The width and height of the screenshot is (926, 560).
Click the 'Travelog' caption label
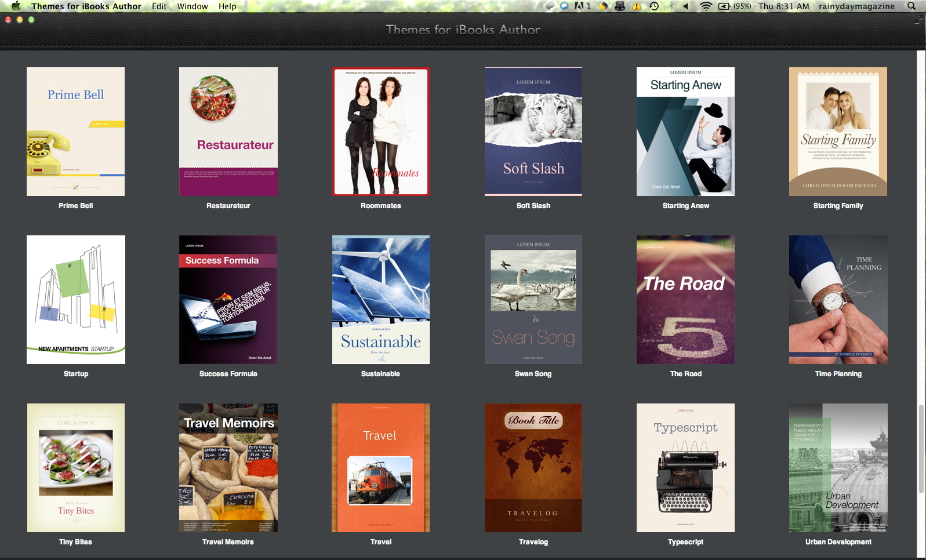click(533, 542)
